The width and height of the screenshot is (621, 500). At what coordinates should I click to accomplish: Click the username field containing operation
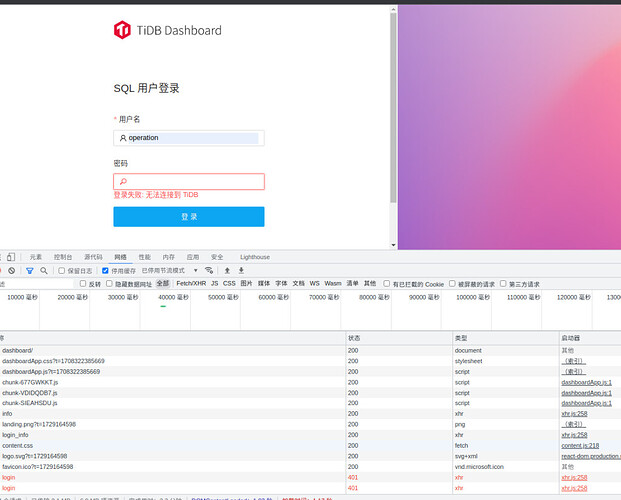(x=189, y=138)
